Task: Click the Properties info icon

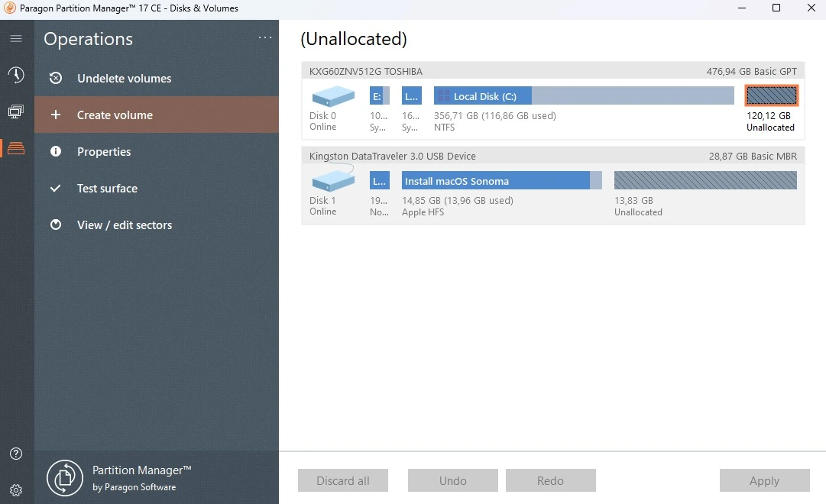Action: tap(55, 152)
